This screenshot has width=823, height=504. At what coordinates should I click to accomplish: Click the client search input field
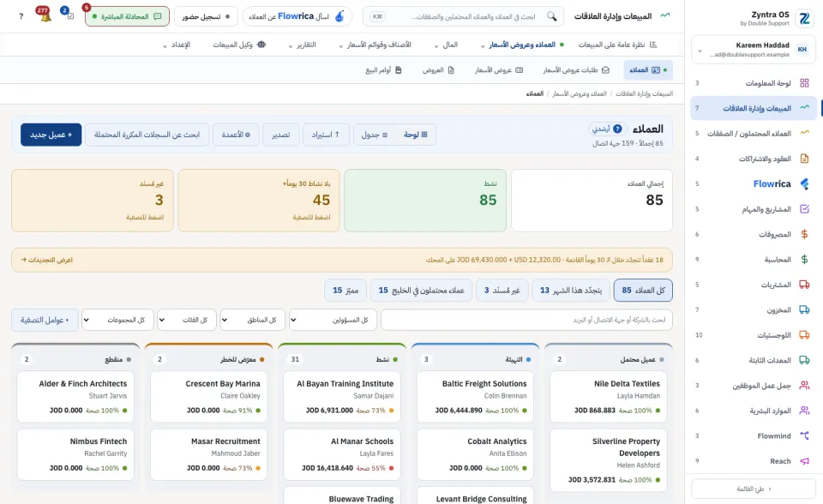pyautogui.click(x=526, y=320)
